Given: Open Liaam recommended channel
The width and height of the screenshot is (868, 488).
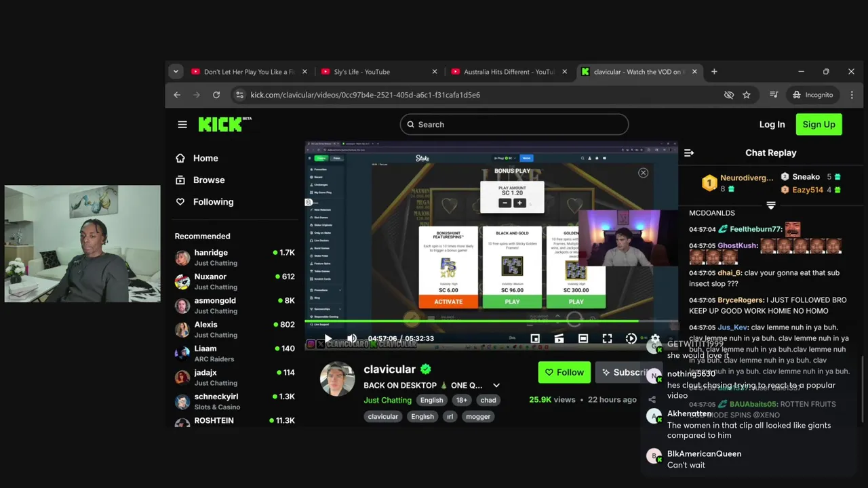Looking at the screenshot, I should (x=235, y=354).
